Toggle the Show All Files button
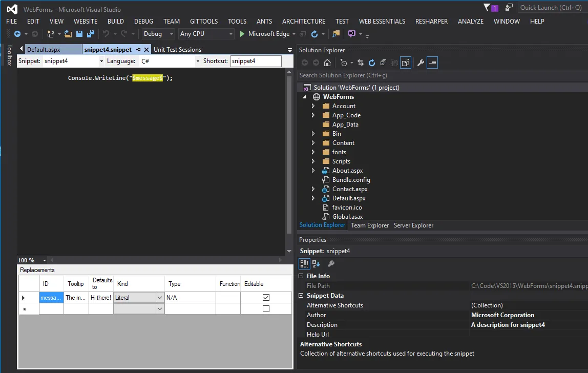 point(406,63)
